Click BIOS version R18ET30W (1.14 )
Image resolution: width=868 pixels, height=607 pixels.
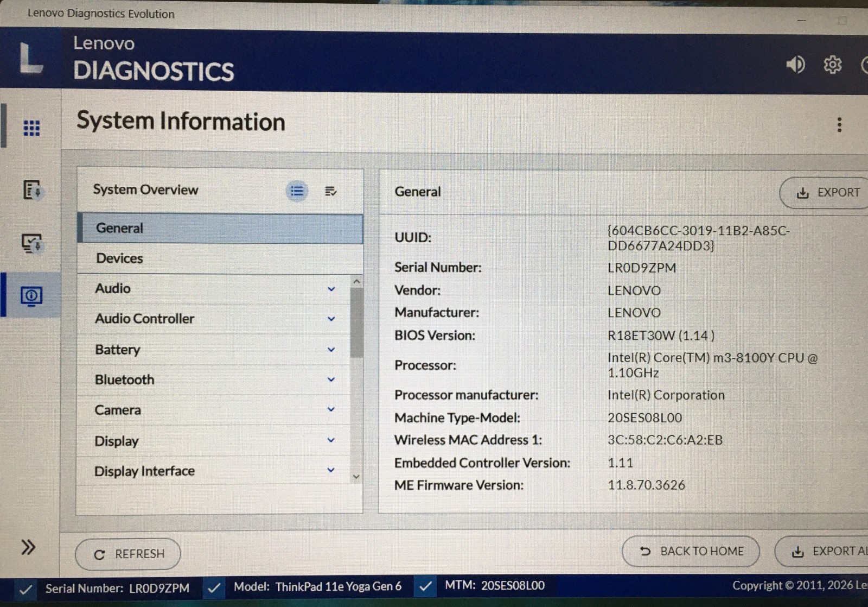point(661,336)
